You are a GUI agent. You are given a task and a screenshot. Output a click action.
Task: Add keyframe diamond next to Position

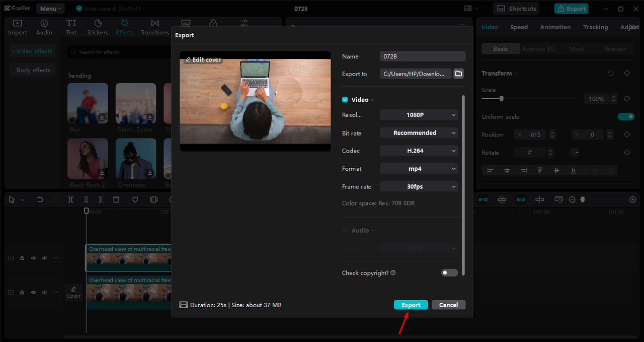point(627,134)
